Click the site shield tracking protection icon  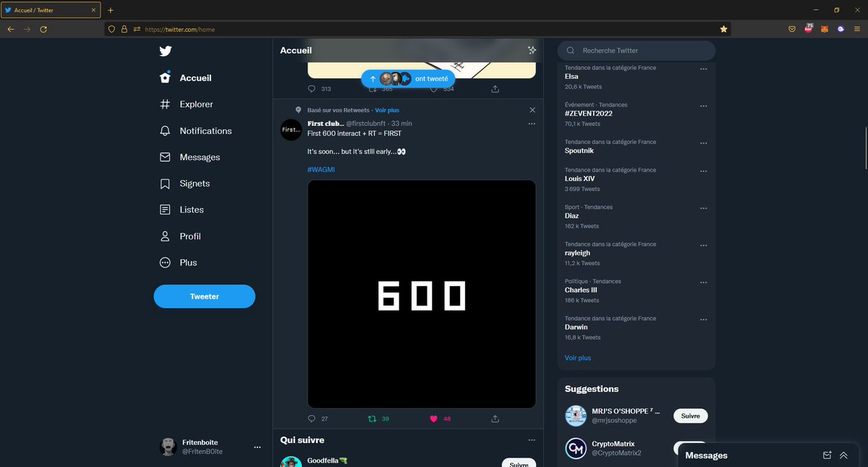111,29
